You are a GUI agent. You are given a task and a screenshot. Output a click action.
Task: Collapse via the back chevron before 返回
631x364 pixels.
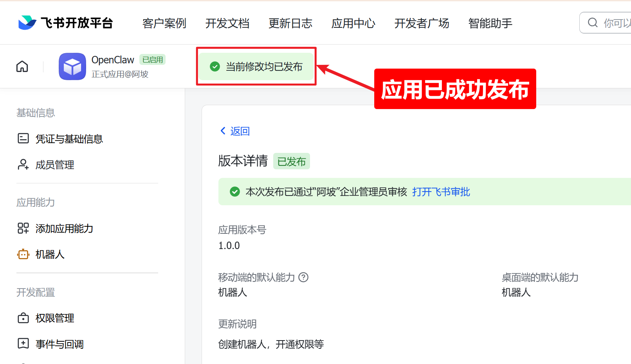(x=222, y=131)
